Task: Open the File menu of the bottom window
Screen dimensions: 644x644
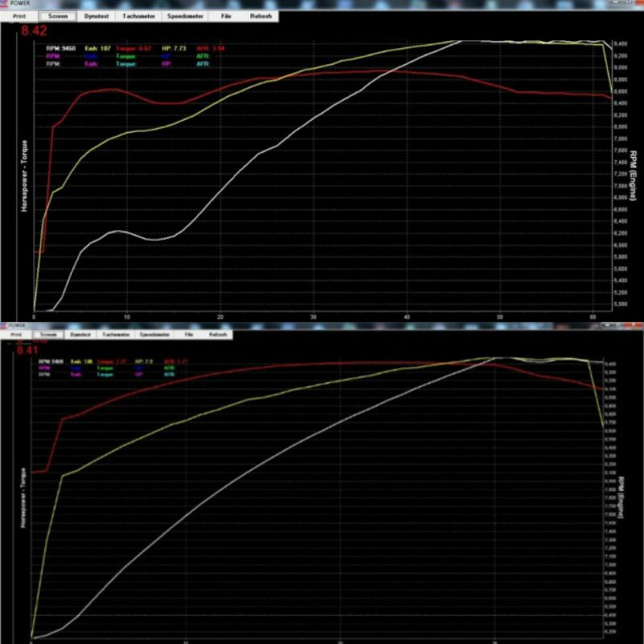Action: (188, 333)
